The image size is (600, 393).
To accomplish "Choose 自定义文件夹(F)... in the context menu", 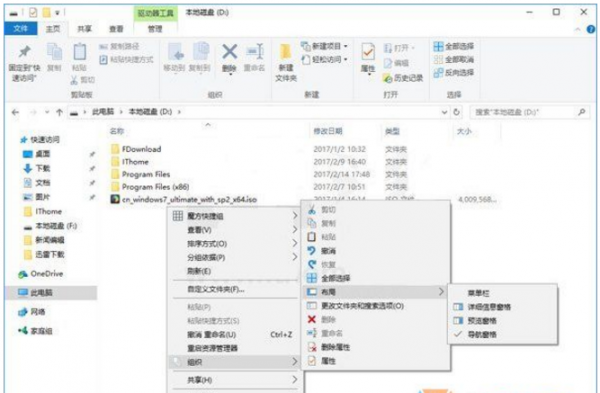I will 234,289.
